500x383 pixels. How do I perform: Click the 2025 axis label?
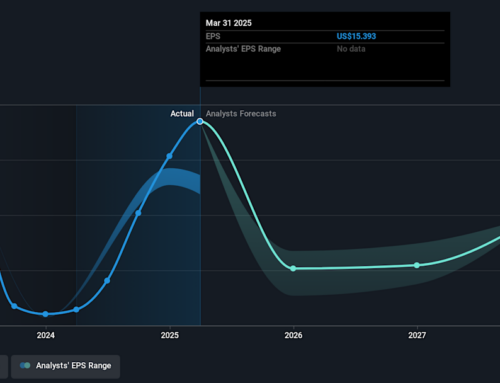tap(170, 335)
